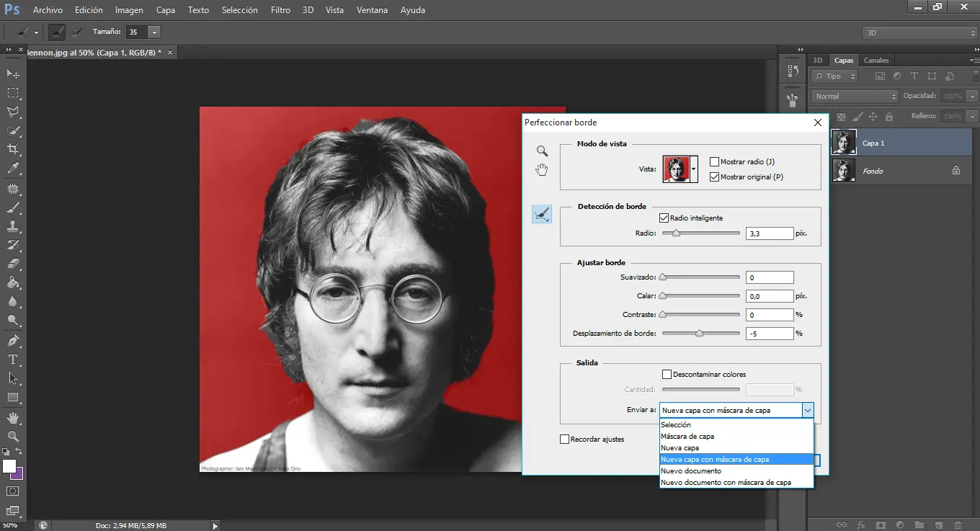Select the Move tool in left toolbar
Viewport: 980px width, 531px height.
tap(13, 73)
